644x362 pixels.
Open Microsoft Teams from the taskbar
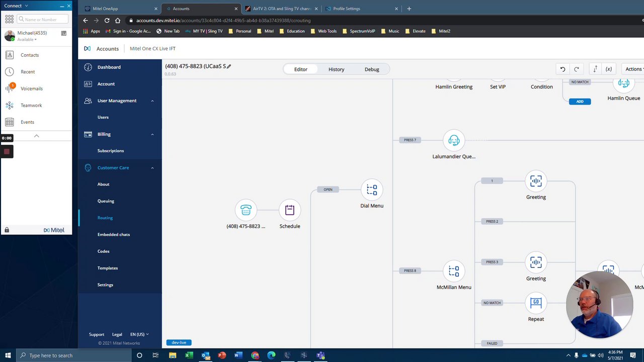[320, 355]
